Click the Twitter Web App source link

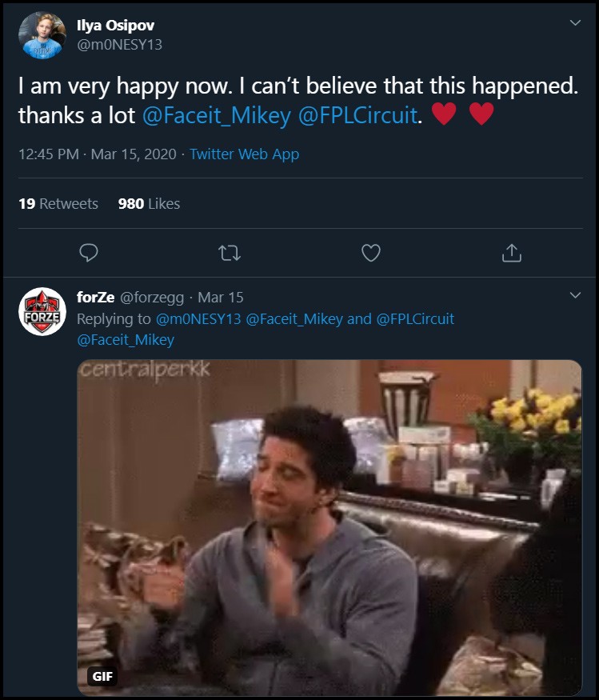click(x=244, y=154)
